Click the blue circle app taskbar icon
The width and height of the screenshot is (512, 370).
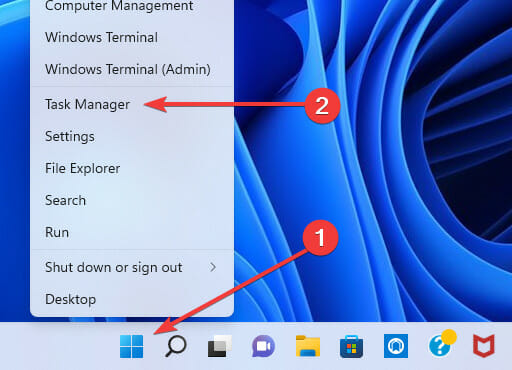pyautogui.click(x=396, y=346)
